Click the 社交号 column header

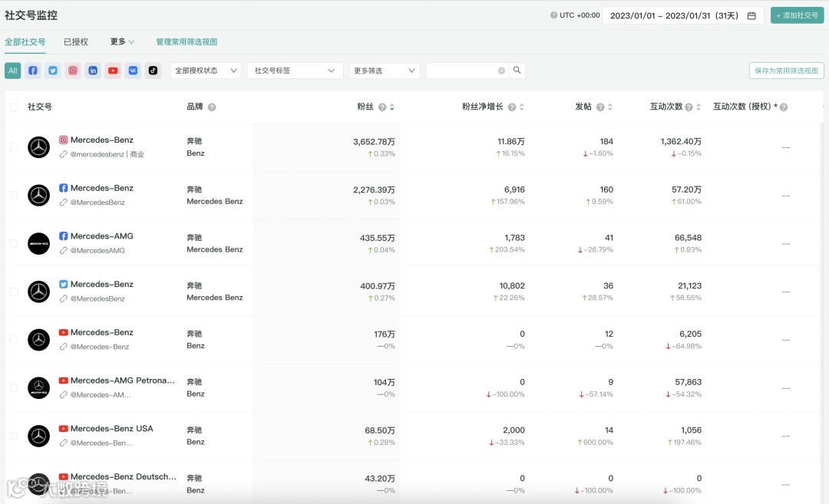point(40,107)
